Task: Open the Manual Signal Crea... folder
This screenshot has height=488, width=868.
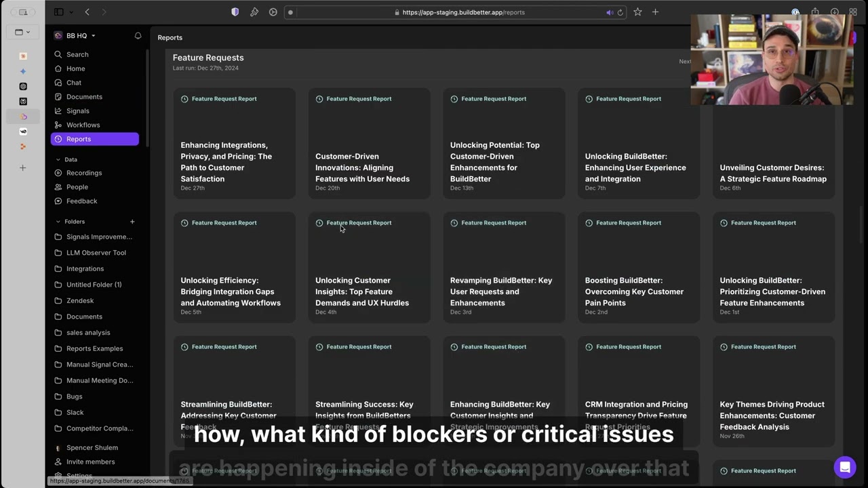Action: [95, 365]
